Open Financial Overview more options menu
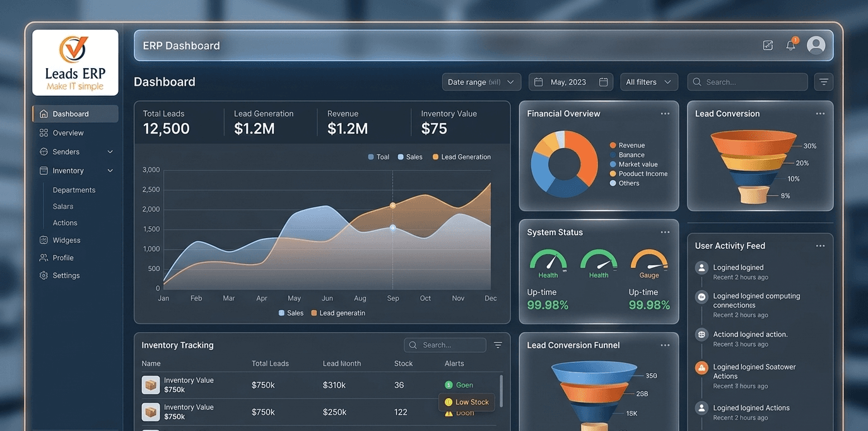868x431 pixels. pyautogui.click(x=665, y=113)
